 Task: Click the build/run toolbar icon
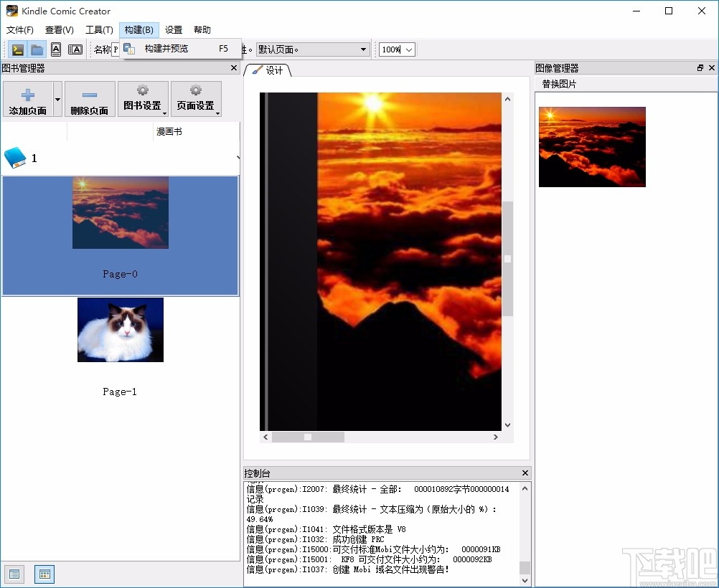(x=16, y=49)
